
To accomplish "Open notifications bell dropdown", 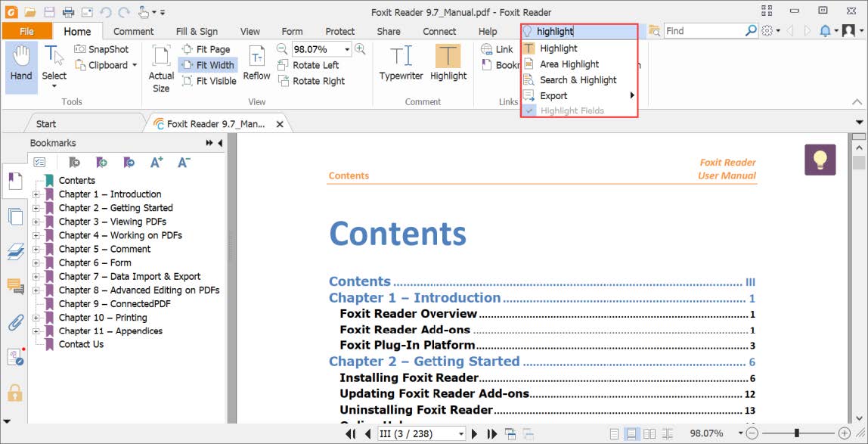I will pos(828,31).
